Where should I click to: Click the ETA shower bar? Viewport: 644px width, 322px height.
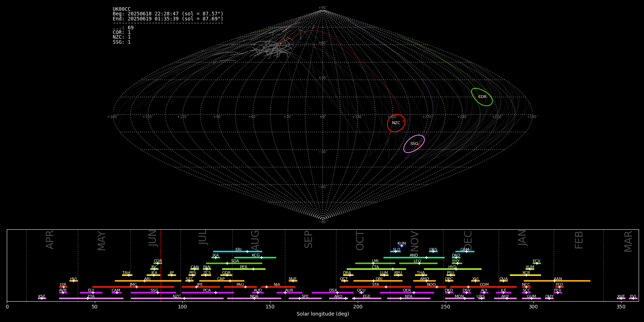point(91,298)
